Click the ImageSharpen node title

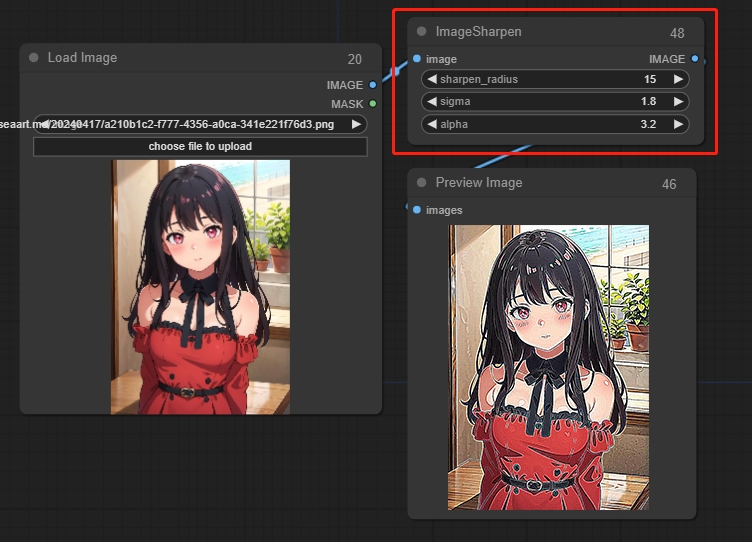click(478, 32)
